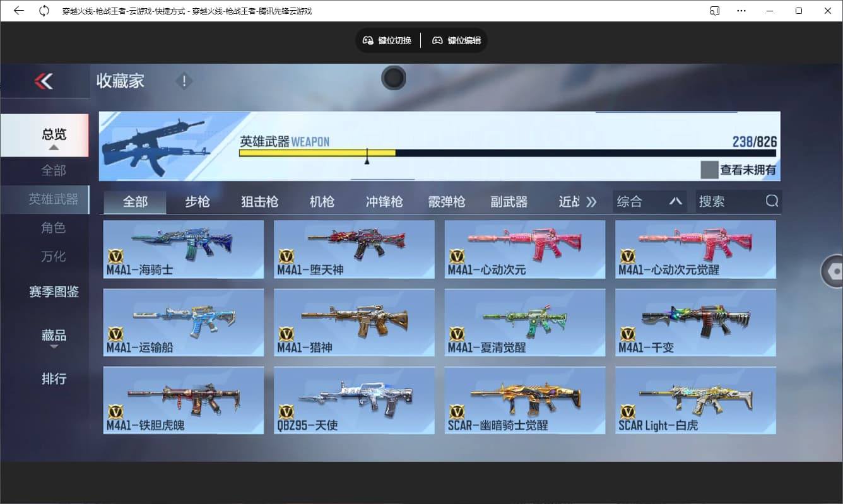
Task: Click the browser refresh icon
Action: 43,11
